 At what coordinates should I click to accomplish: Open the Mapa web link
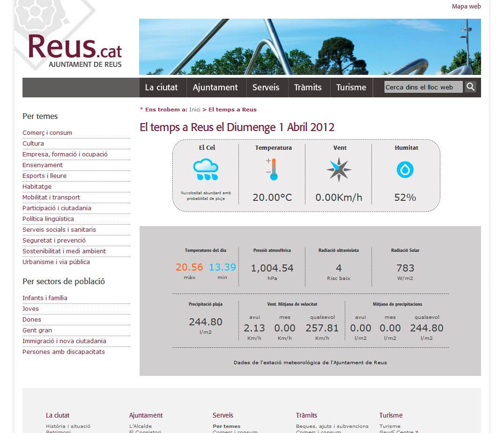[466, 7]
